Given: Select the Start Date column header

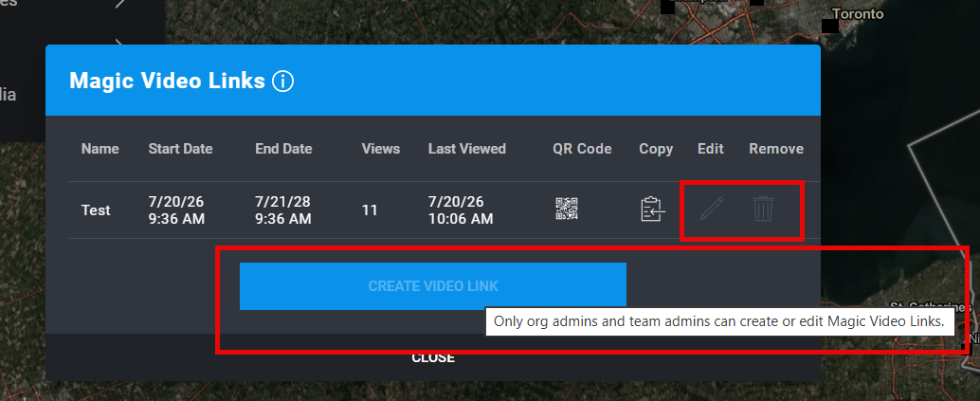Looking at the screenshot, I should 181,149.
